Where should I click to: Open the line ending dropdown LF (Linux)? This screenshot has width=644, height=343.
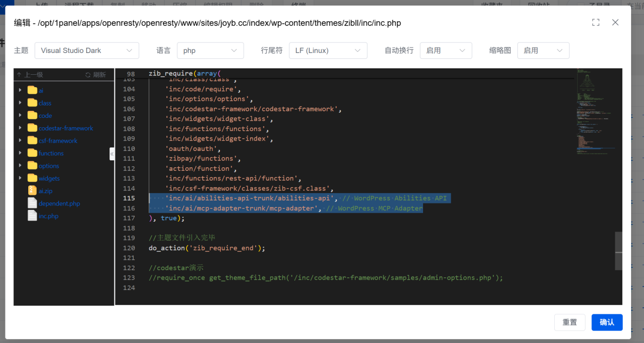coord(328,50)
